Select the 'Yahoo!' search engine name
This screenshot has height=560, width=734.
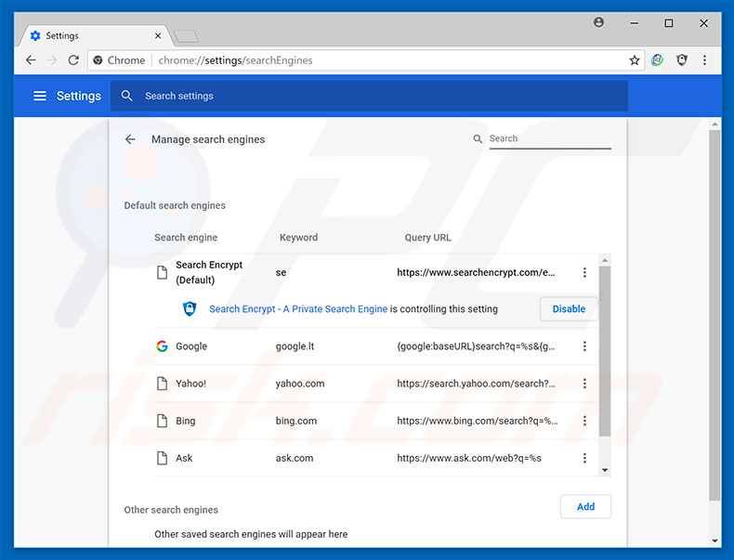pyautogui.click(x=191, y=384)
